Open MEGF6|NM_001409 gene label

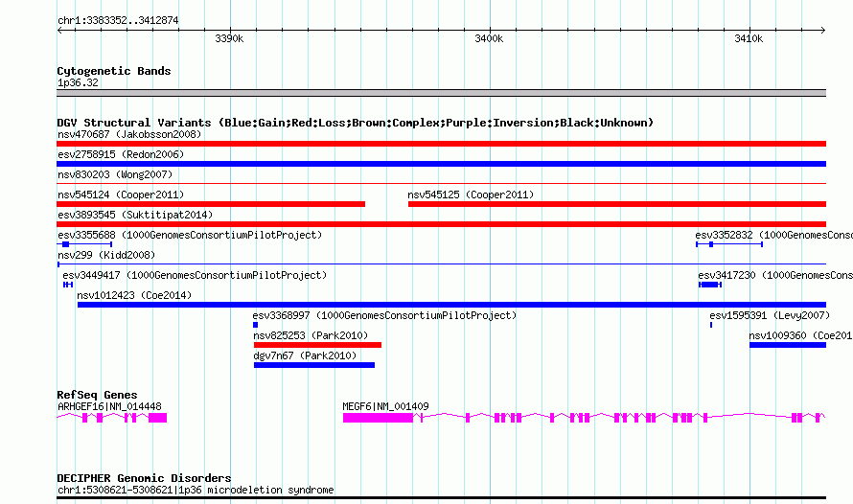[x=385, y=406]
